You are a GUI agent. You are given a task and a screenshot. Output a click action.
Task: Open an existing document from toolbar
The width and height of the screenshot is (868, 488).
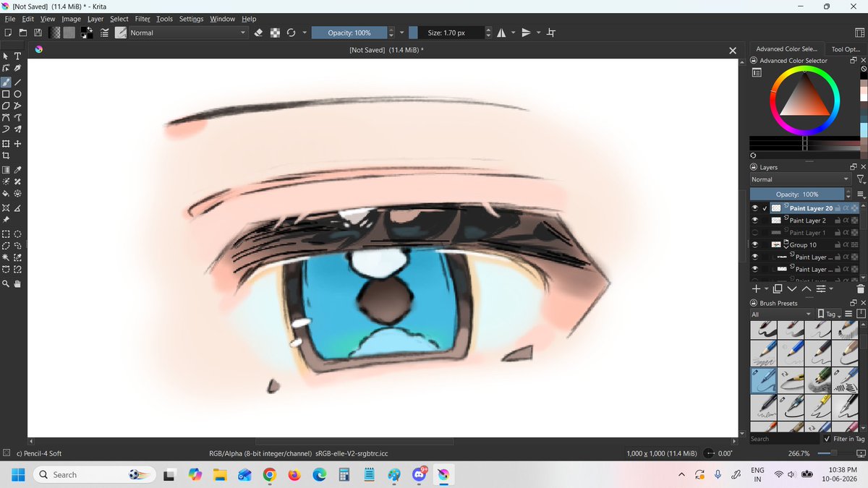tap(23, 33)
